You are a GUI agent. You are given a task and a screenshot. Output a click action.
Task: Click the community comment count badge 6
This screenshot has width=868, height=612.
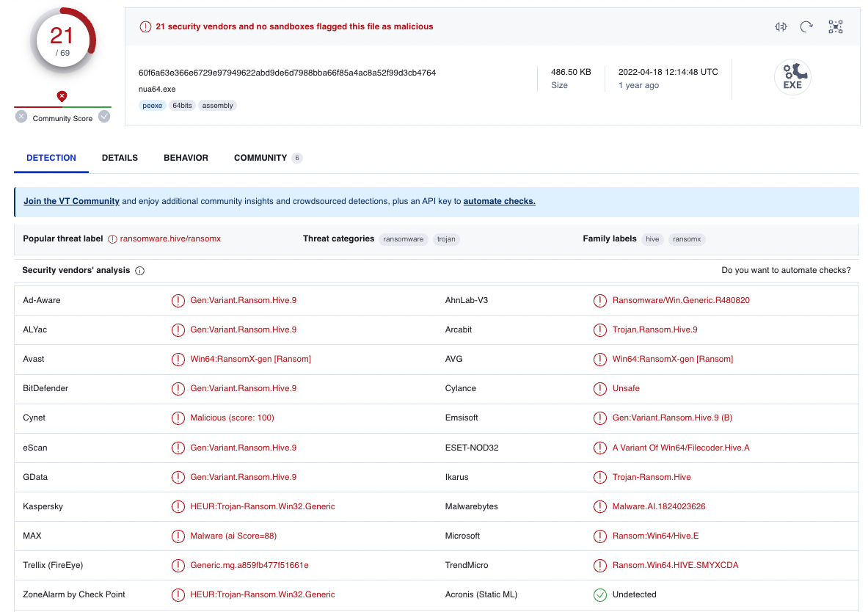(297, 158)
